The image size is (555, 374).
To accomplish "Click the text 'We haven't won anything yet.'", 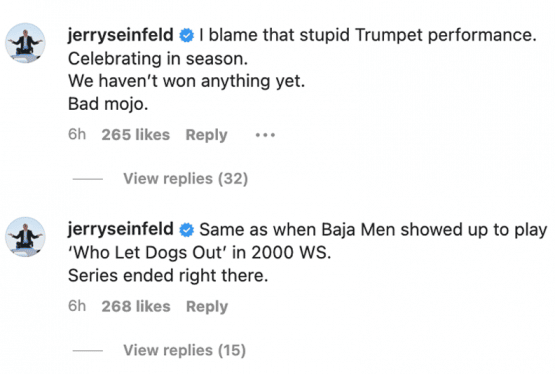I will click(x=187, y=81).
